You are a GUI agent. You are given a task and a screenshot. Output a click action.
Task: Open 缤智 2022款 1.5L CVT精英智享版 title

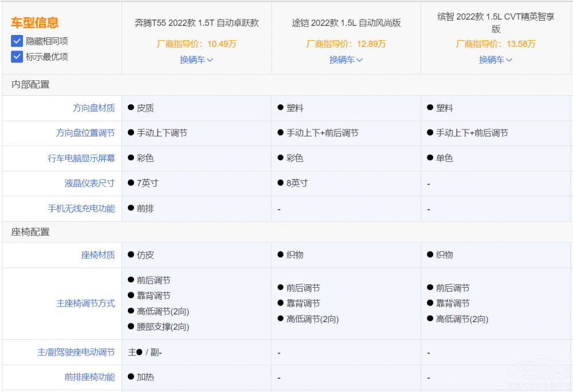tap(496, 23)
